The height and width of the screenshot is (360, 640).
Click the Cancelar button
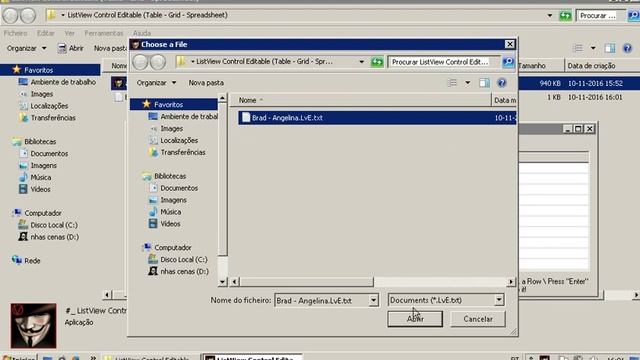click(478, 319)
